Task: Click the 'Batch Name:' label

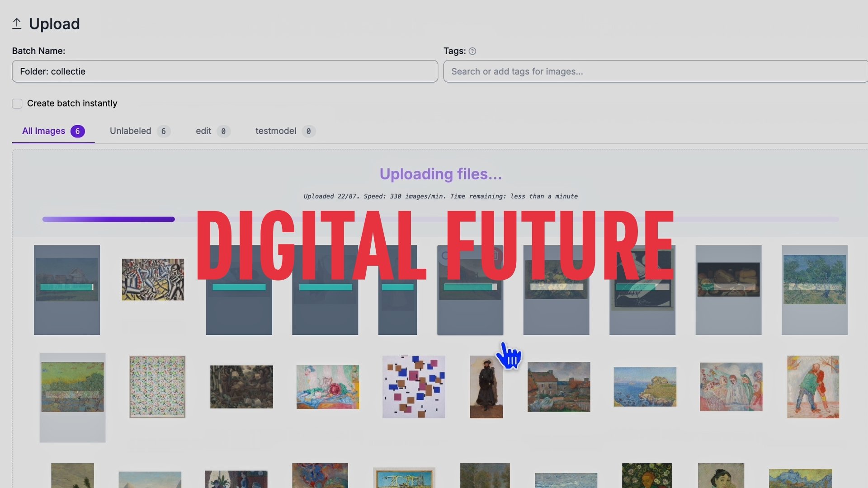Action: pos(38,51)
